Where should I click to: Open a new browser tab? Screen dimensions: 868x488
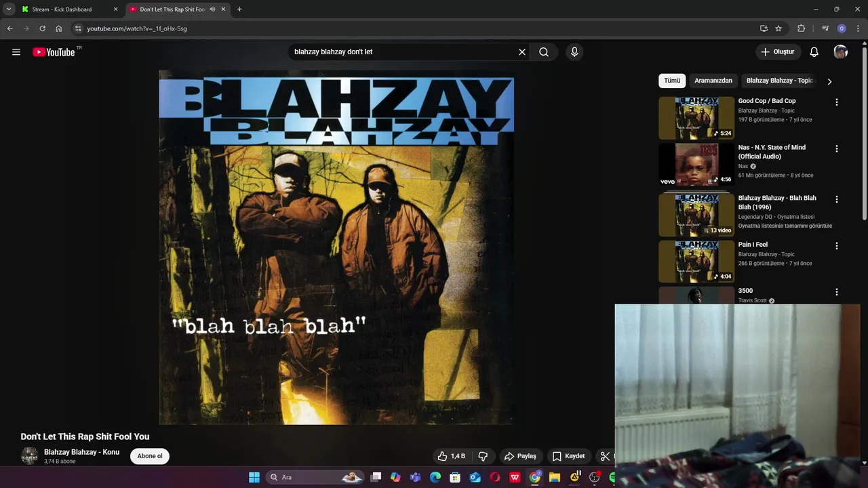pyautogui.click(x=239, y=9)
